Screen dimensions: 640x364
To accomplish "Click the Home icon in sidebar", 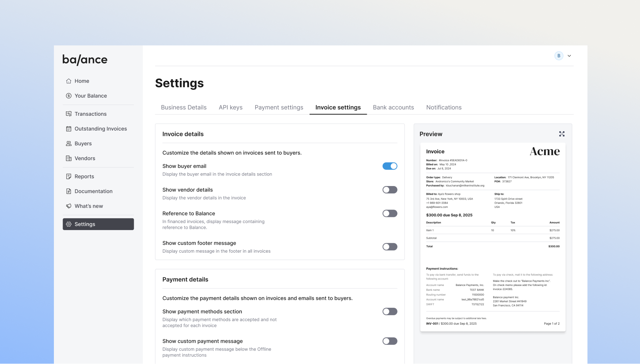I will click(x=69, y=81).
